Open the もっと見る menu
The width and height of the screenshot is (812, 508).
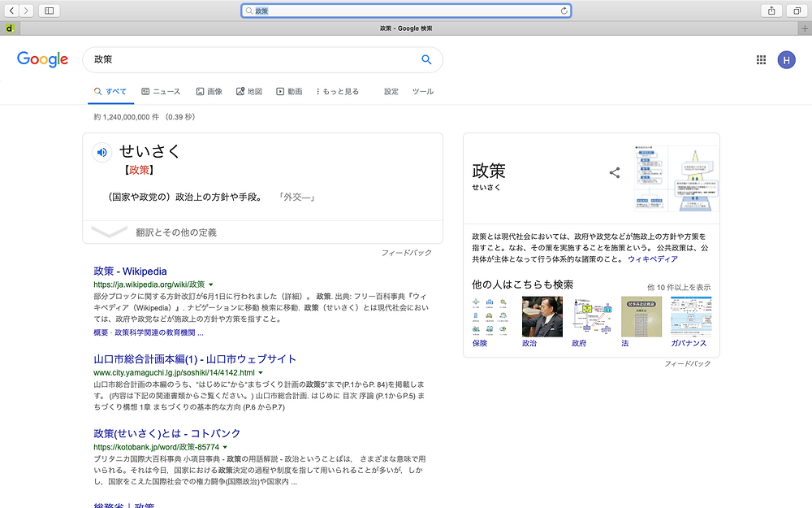click(x=337, y=91)
